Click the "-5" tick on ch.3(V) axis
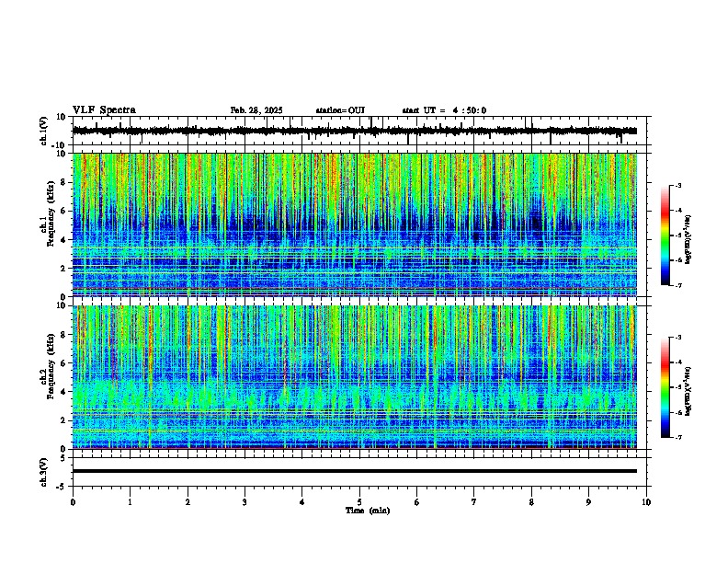This screenshot has height=563, width=728. point(62,487)
